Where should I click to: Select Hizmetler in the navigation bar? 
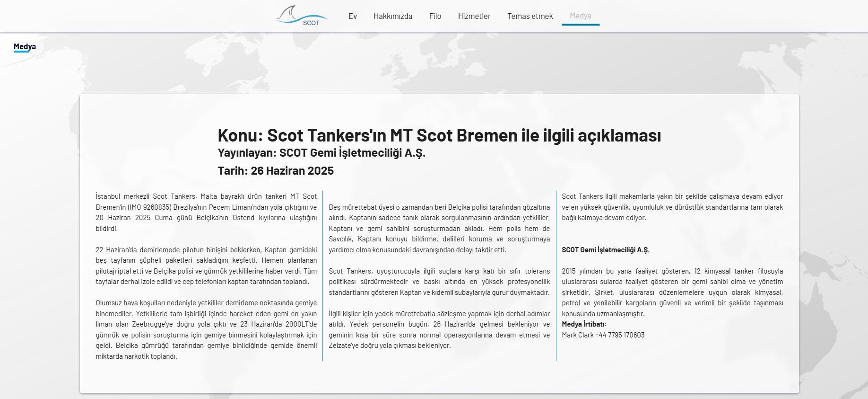tap(474, 16)
